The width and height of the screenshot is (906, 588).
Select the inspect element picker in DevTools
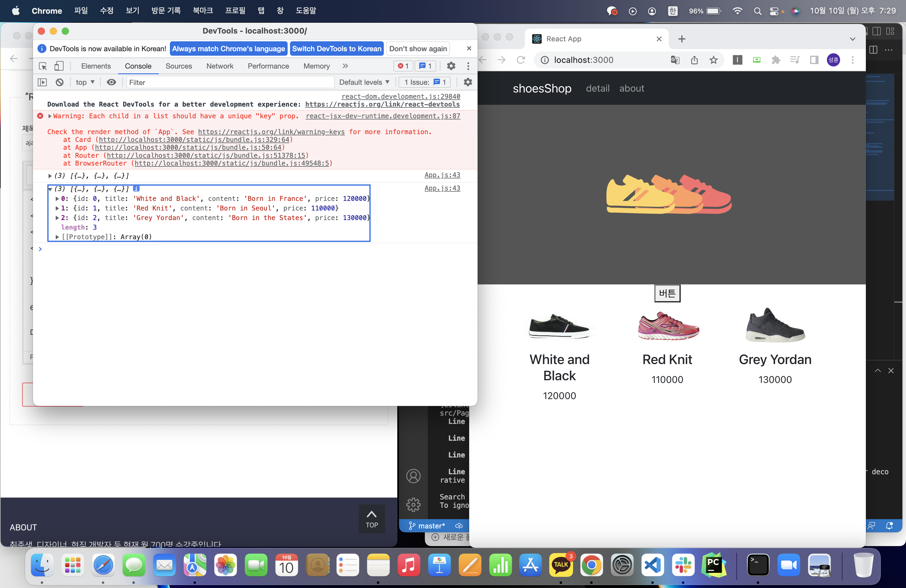coord(43,66)
